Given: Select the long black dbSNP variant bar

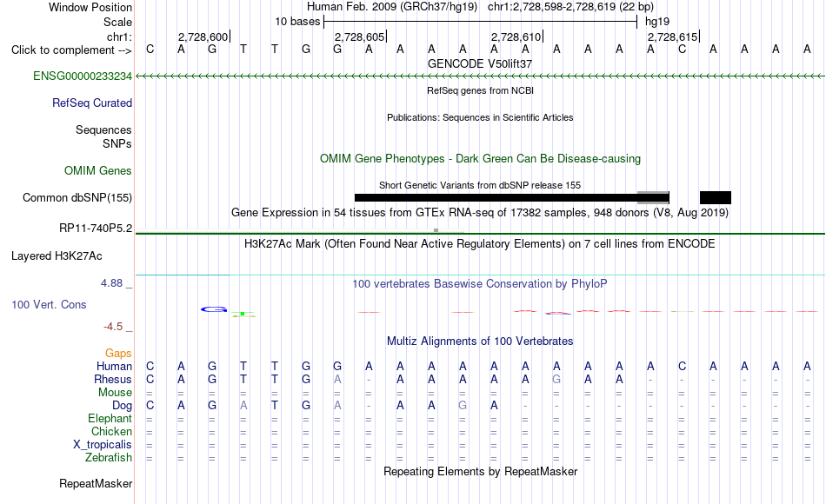Looking at the screenshot, I should click(496, 198).
